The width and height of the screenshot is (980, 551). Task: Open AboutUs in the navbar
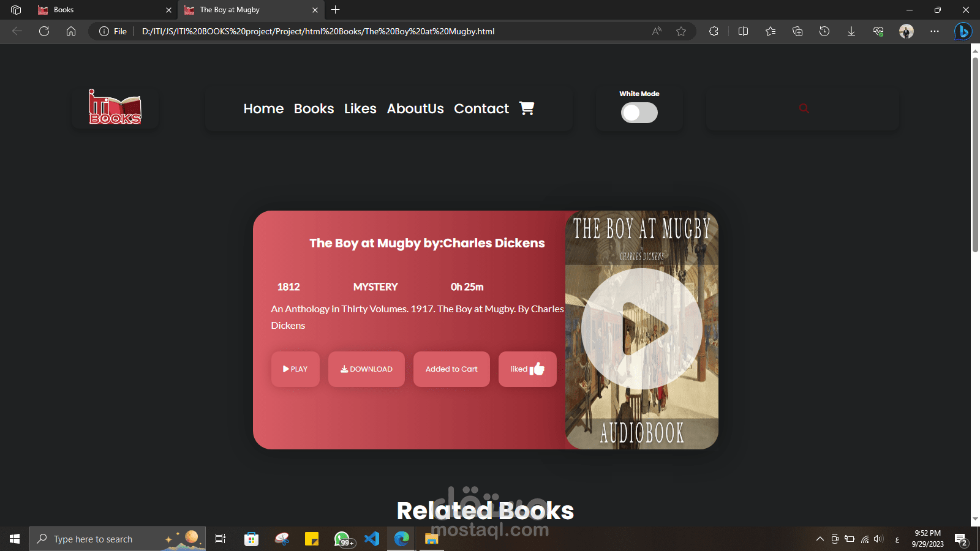pyautogui.click(x=415, y=108)
